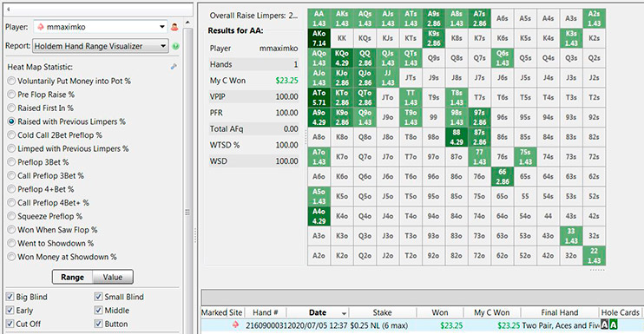Toggle the Small Blind checkbox
This screenshot has width=644, height=334.
click(x=98, y=297)
